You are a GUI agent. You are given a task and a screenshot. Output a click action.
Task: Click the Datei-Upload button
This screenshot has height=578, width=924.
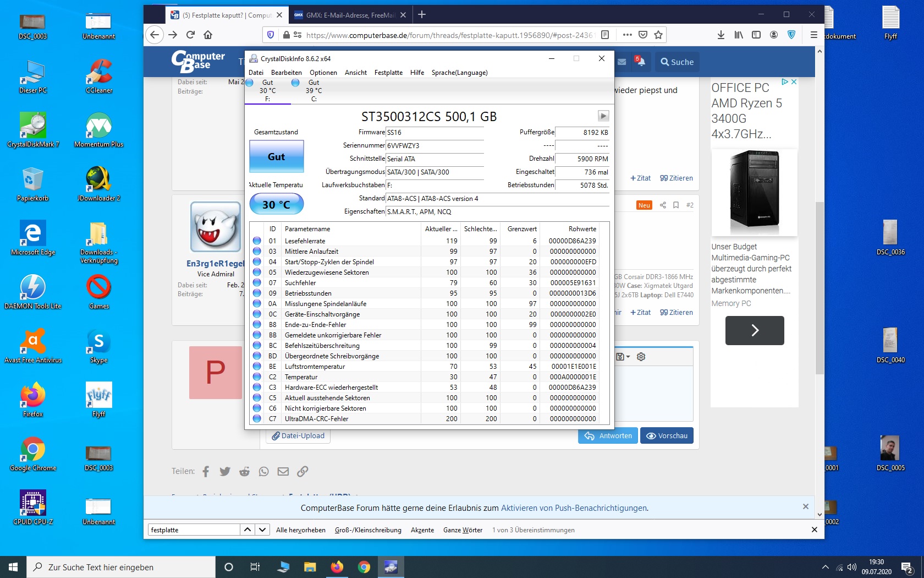click(298, 435)
